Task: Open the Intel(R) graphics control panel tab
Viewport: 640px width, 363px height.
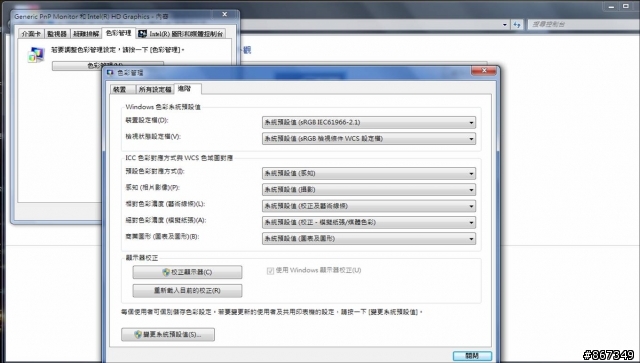Action: tap(181, 34)
